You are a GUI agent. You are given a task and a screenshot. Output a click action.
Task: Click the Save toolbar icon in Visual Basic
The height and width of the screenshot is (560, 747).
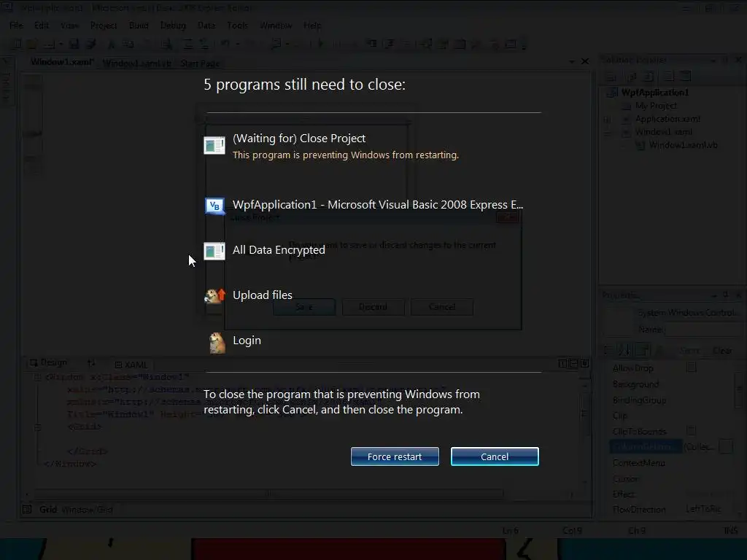(x=74, y=44)
